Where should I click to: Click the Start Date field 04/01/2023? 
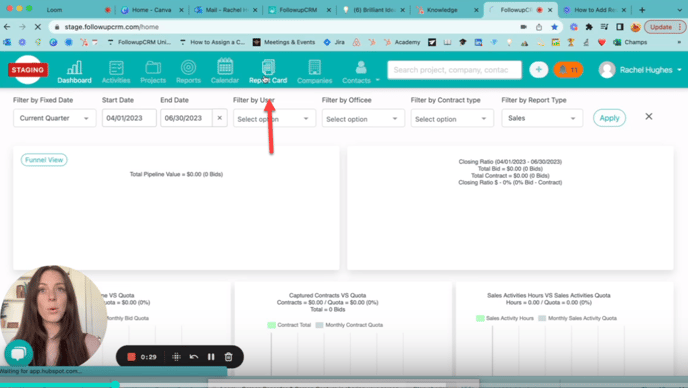pyautogui.click(x=129, y=118)
